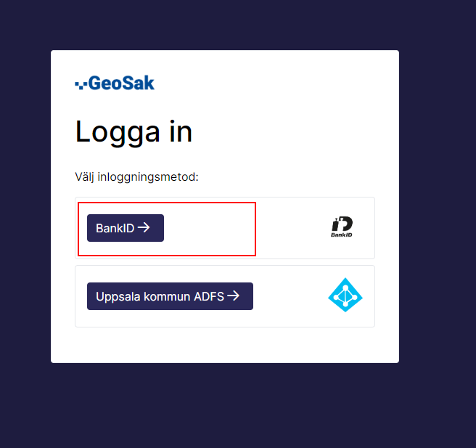Click the white node graph inside the diamond
476x448 pixels.
click(x=345, y=296)
